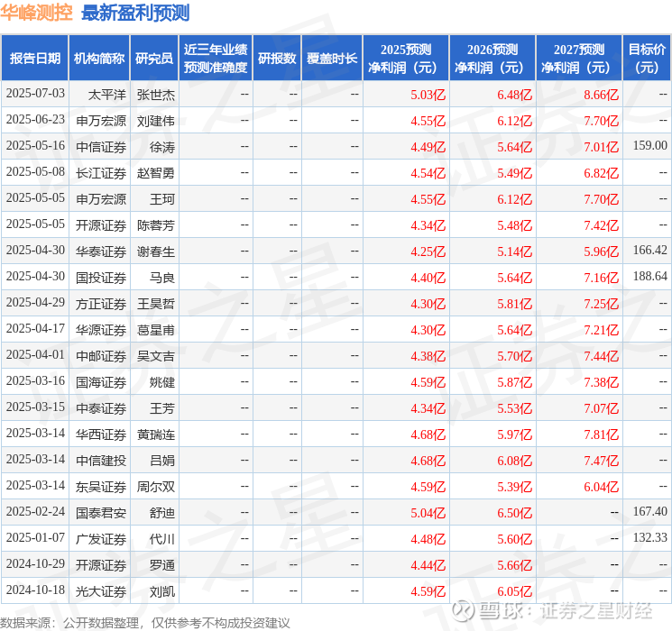Screen dimensions: 672x631
Task: Click the 国海证券 institution cell
Action: coord(101,382)
